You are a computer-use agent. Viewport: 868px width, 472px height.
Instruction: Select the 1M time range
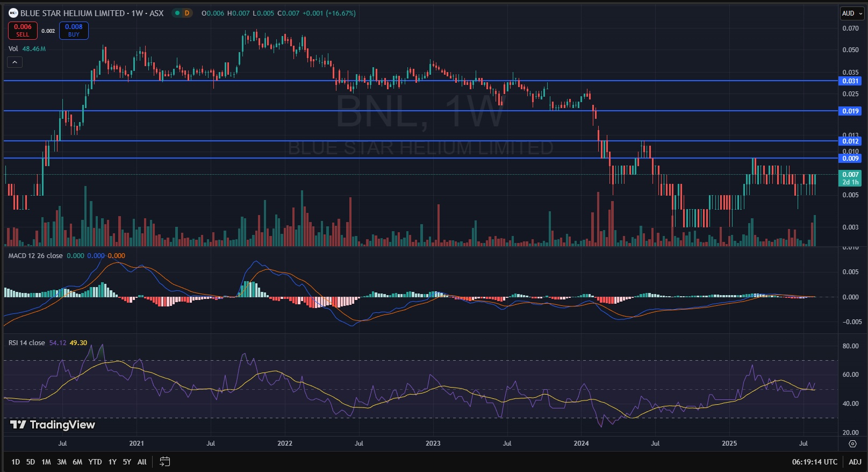[x=46, y=462]
